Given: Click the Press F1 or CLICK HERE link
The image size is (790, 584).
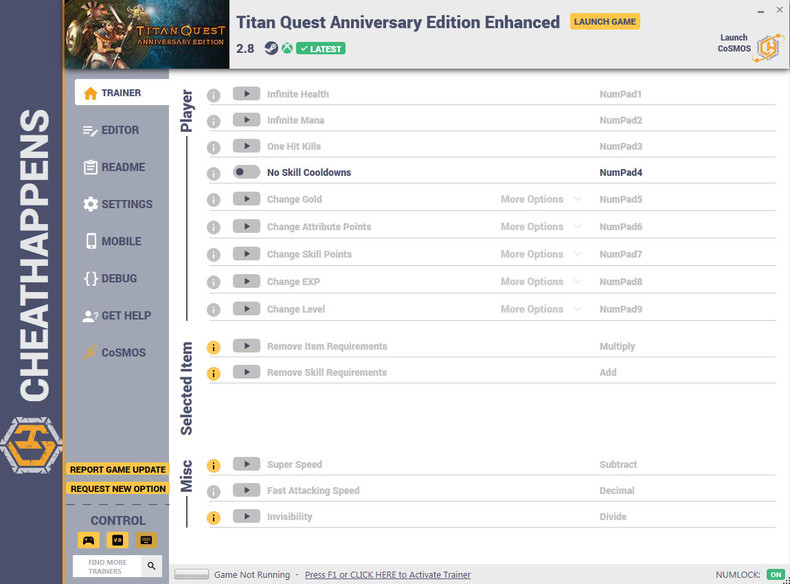Looking at the screenshot, I should 387,575.
